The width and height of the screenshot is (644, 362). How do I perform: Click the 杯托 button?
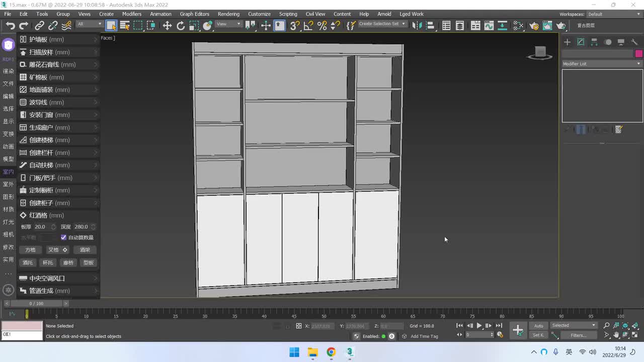coord(48,262)
